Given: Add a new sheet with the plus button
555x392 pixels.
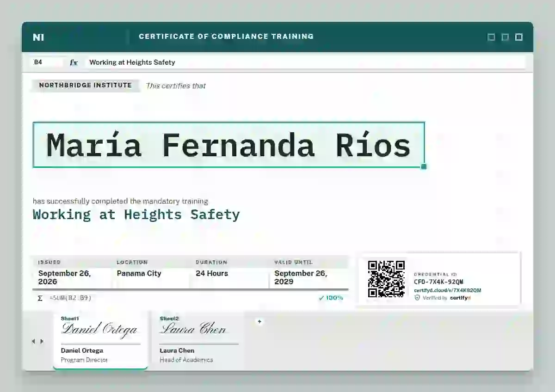Looking at the screenshot, I should pyautogui.click(x=259, y=321).
